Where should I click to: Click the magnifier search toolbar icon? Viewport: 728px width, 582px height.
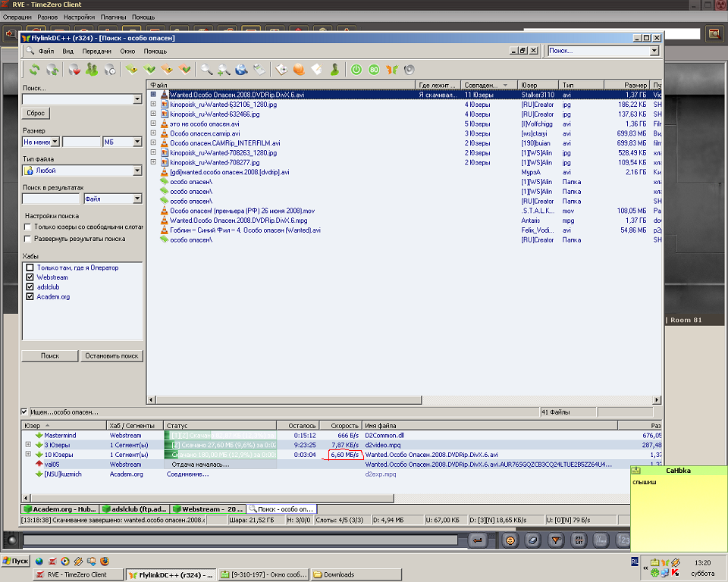206,70
